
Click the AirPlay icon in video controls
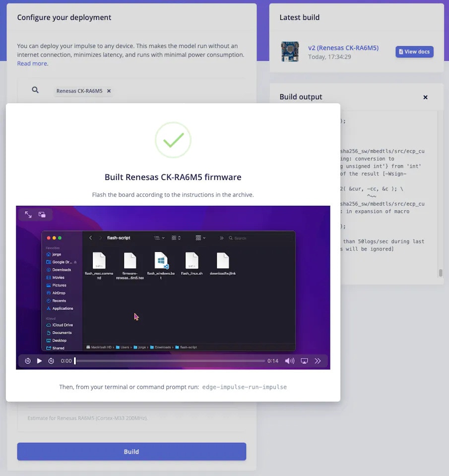coord(304,360)
